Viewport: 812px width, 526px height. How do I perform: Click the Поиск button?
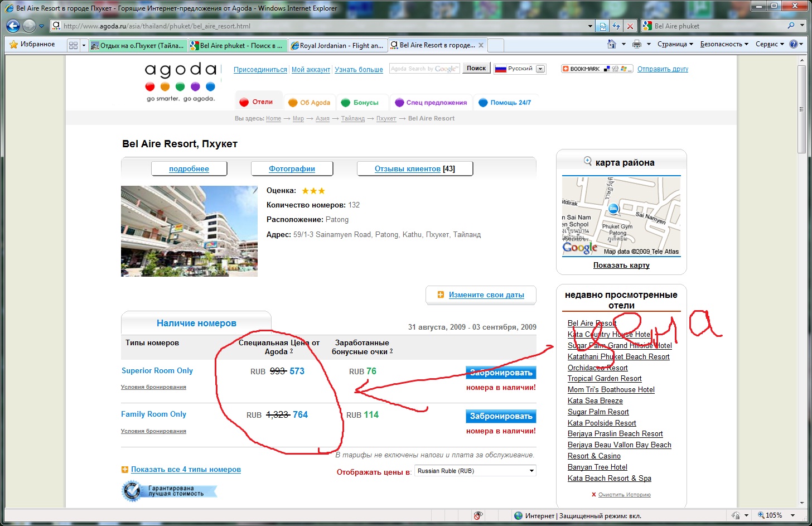point(476,68)
